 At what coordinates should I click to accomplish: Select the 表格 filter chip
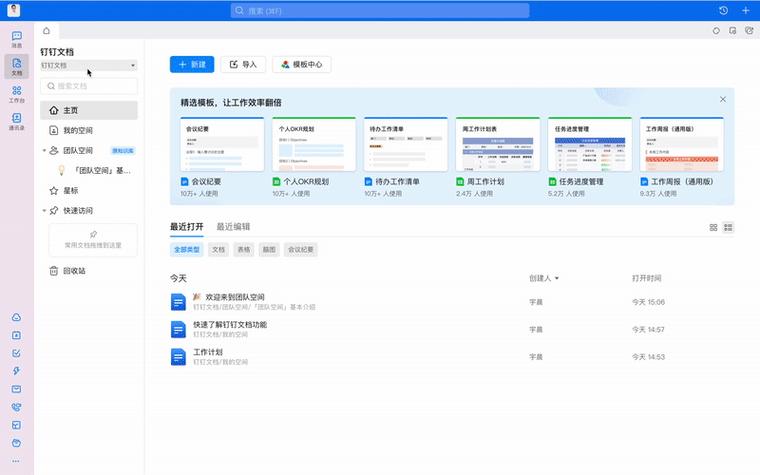pos(243,250)
